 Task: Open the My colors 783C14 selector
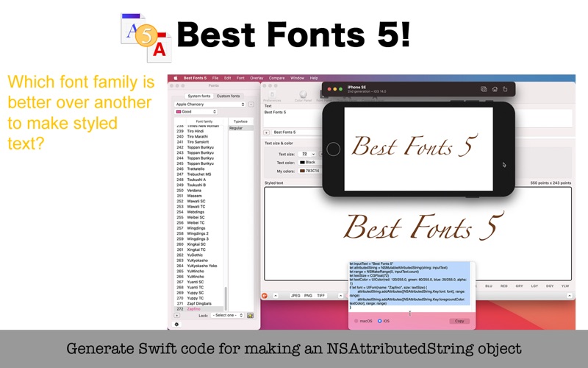tap(309, 171)
